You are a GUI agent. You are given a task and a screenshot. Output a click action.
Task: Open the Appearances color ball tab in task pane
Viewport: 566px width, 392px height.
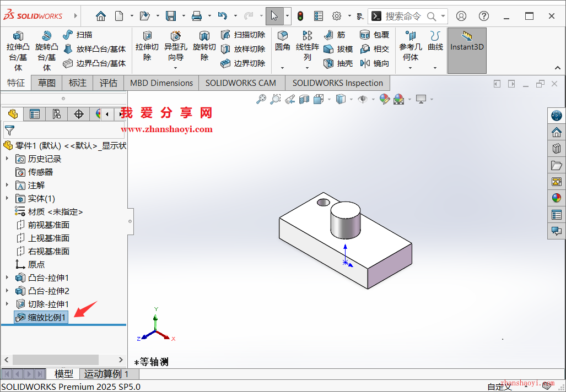click(557, 198)
